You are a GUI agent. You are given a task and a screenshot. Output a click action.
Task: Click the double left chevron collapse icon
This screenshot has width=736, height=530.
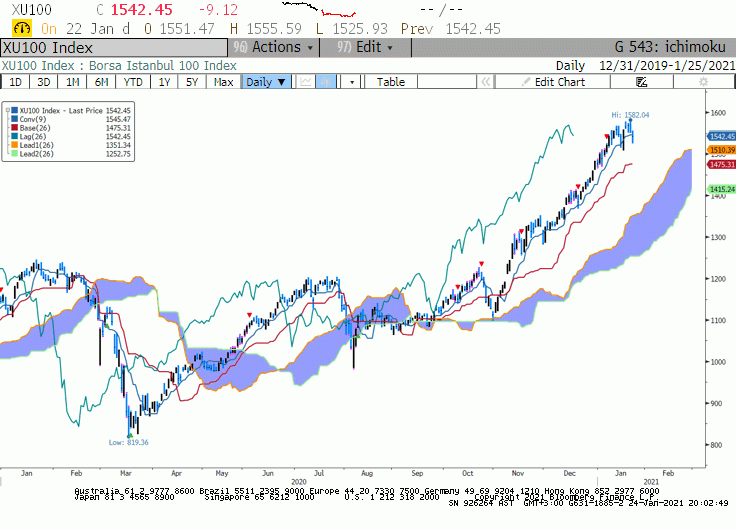coord(486,82)
